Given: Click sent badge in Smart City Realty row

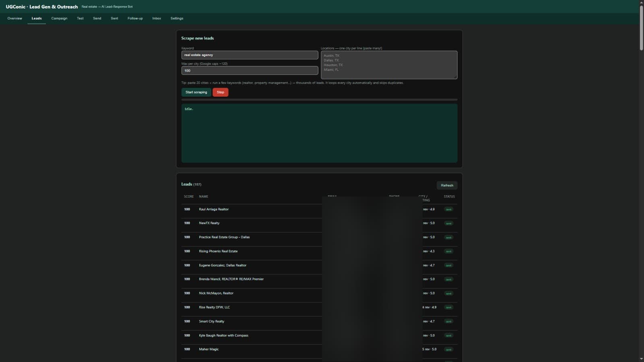Looking at the screenshot, I should tap(448, 321).
